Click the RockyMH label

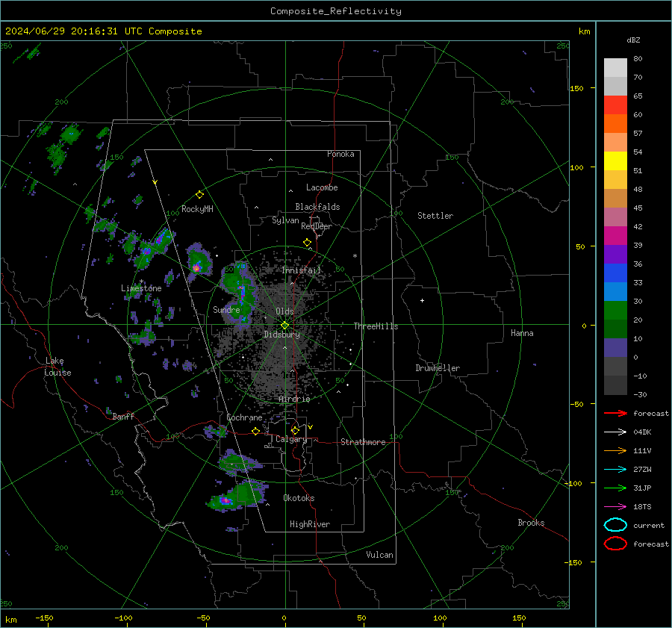tap(197, 209)
